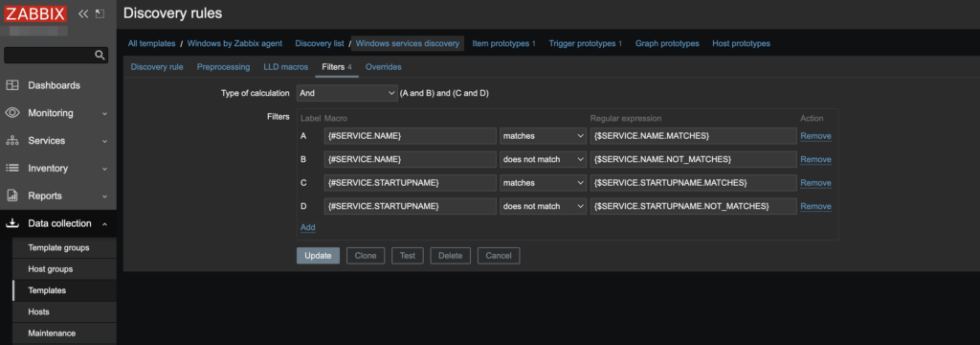The height and width of the screenshot is (345, 980).
Task: Open operator dropdown for filter D
Action: tap(543, 207)
